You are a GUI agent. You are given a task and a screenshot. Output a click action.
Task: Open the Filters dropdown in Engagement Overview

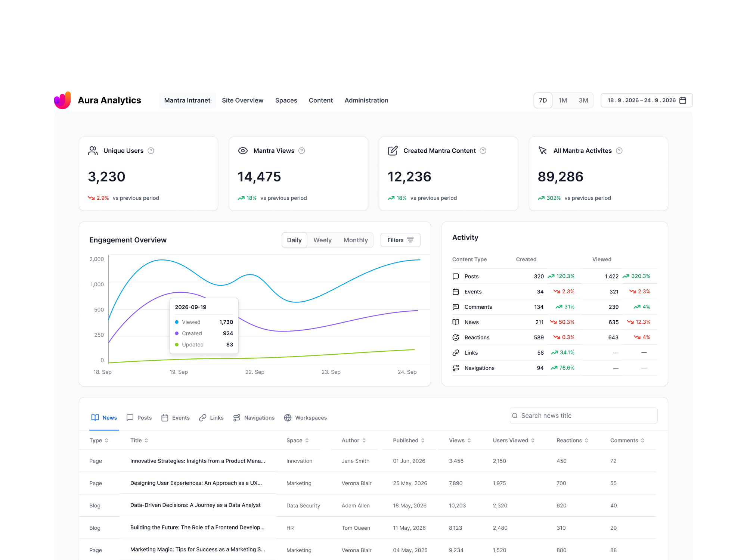tap(400, 240)
